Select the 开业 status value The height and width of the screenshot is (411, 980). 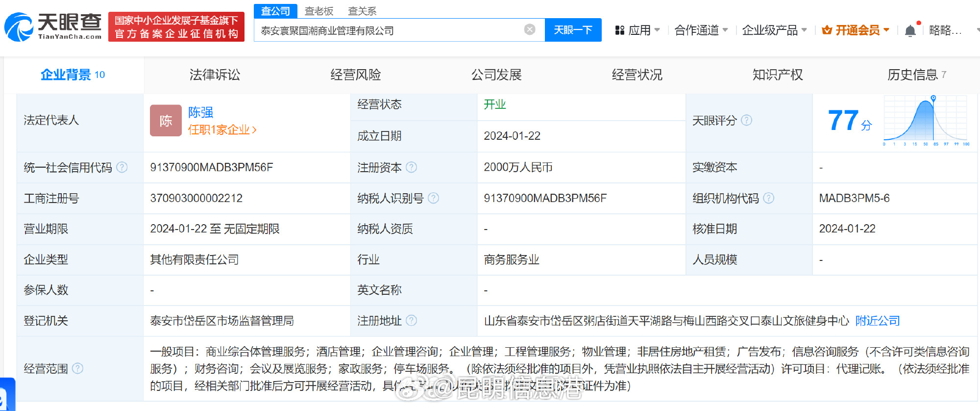point(494,104)
